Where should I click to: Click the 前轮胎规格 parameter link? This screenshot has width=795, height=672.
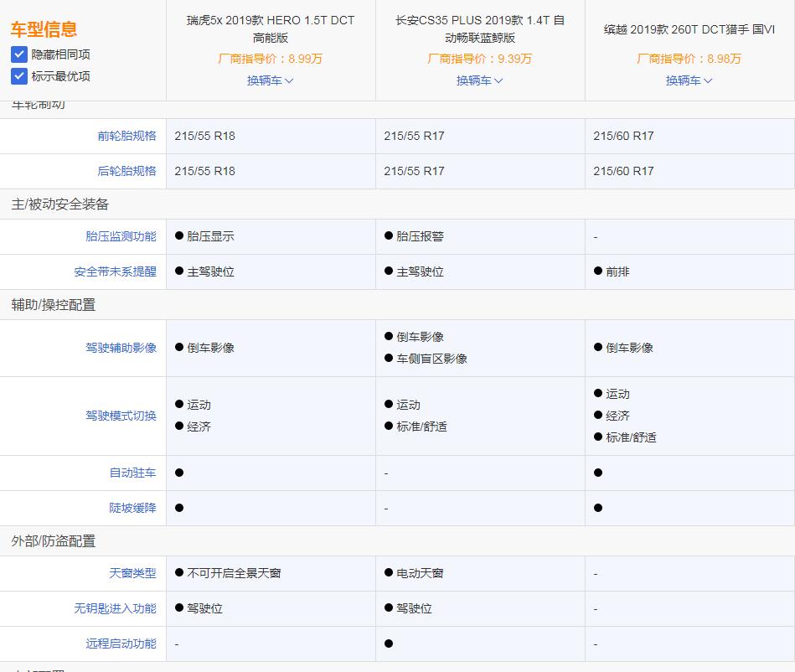(126, 136)
